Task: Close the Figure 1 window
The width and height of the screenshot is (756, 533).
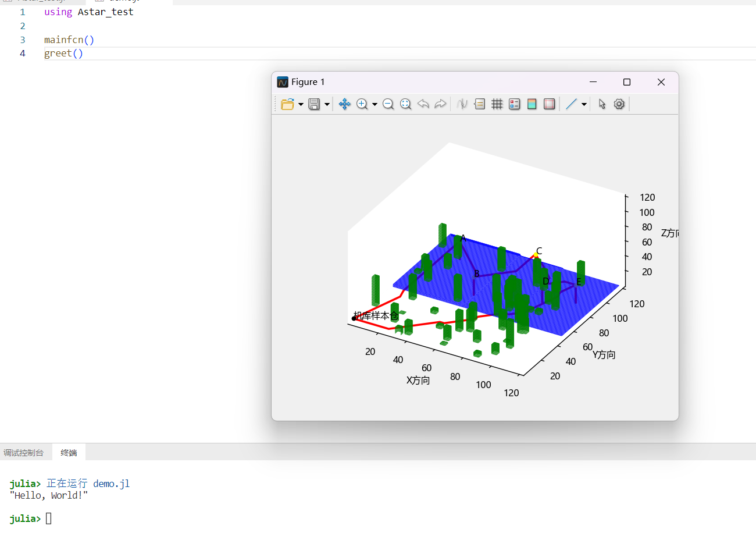Action: (661, 82)
